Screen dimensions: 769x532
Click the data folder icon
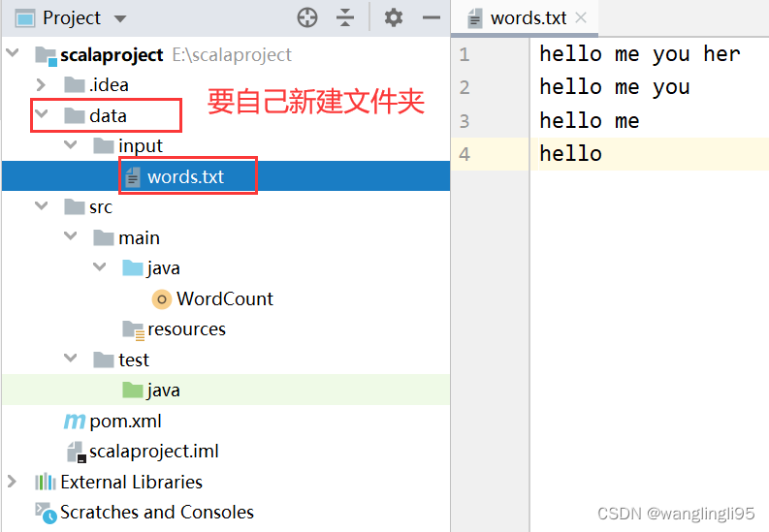tap(75, 115)
